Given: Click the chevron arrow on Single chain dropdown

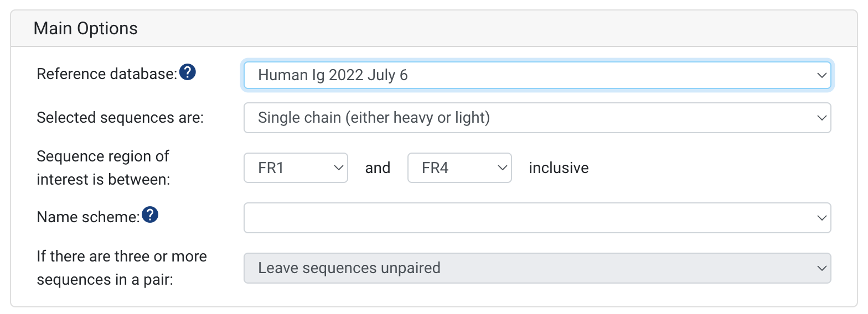Looking at the screenshot, I should pos(821,118).
